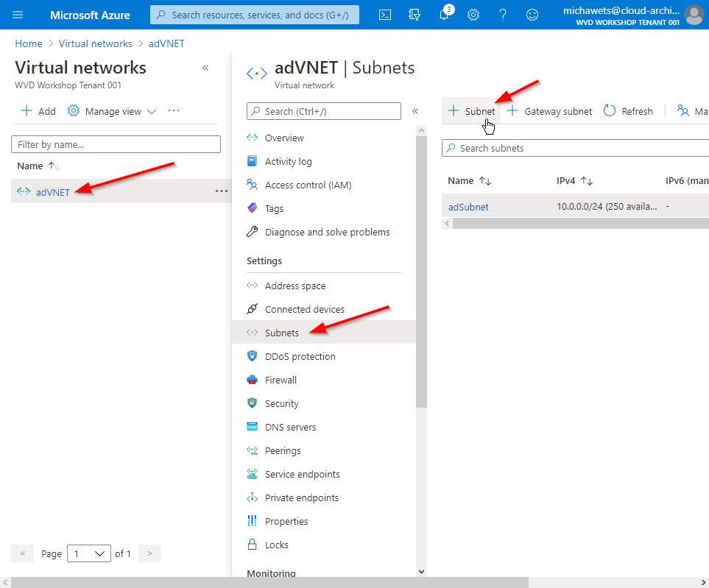Go to the next page
This screenshot has height=588, width=709.
tap(149, 553)
